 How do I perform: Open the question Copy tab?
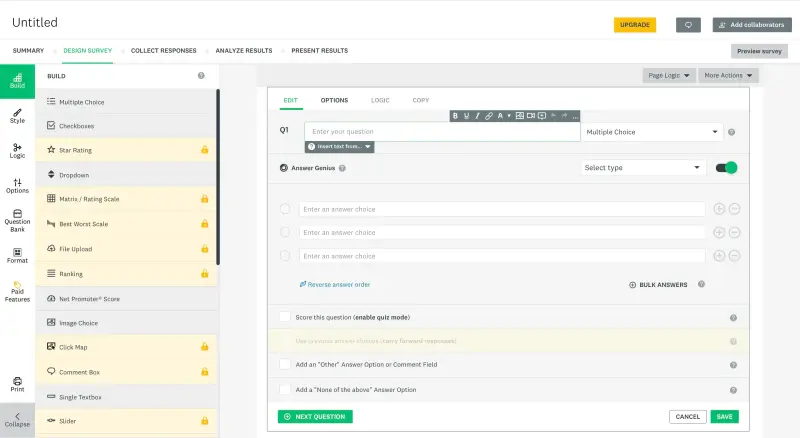(x=421, y=100)
